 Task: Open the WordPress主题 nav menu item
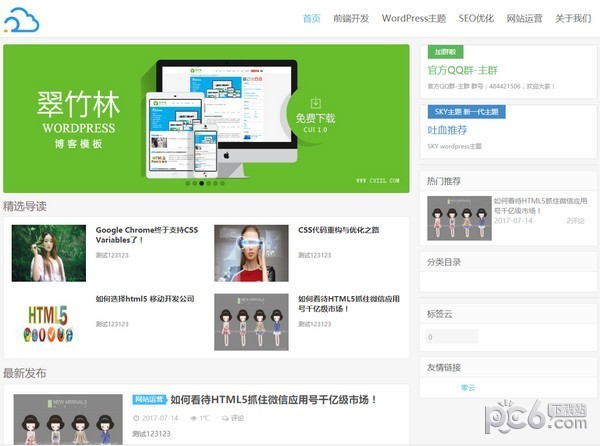pyautogui.click(x=414, y=18)
